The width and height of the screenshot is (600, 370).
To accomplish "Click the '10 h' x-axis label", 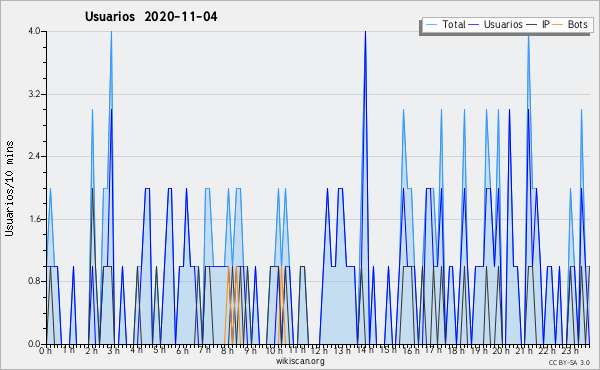I will coord(274,351).
